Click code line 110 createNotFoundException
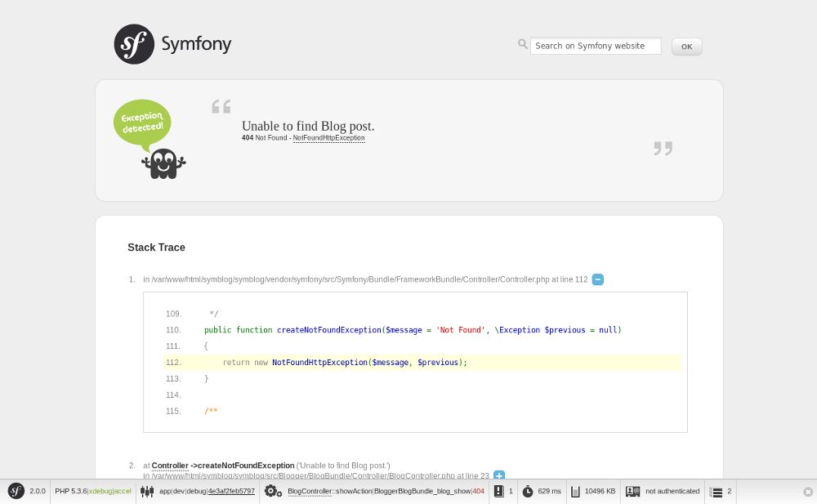Viewport: 817px width, 504px height. 413,330
